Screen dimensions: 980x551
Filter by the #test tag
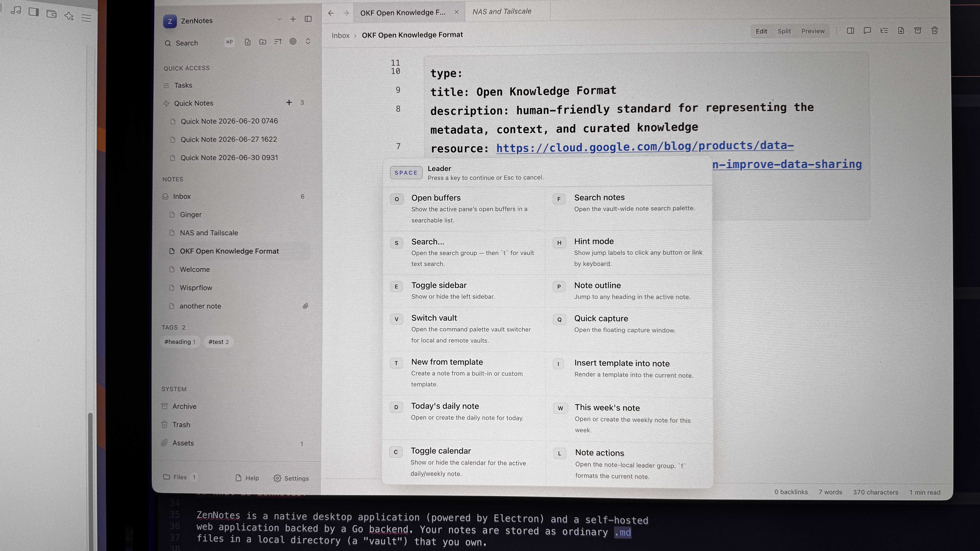pyautogui.click(x=218, y=342)
